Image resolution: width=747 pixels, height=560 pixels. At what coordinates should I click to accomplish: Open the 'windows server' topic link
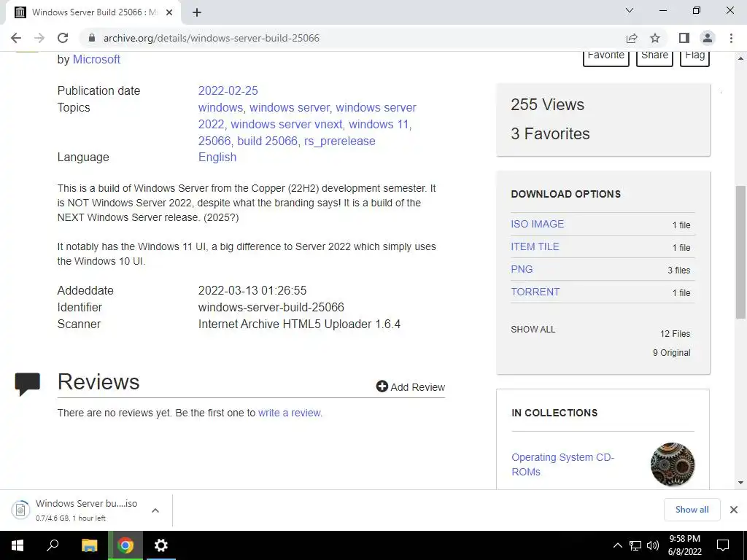pyautogui.click(x=289, y=108)
